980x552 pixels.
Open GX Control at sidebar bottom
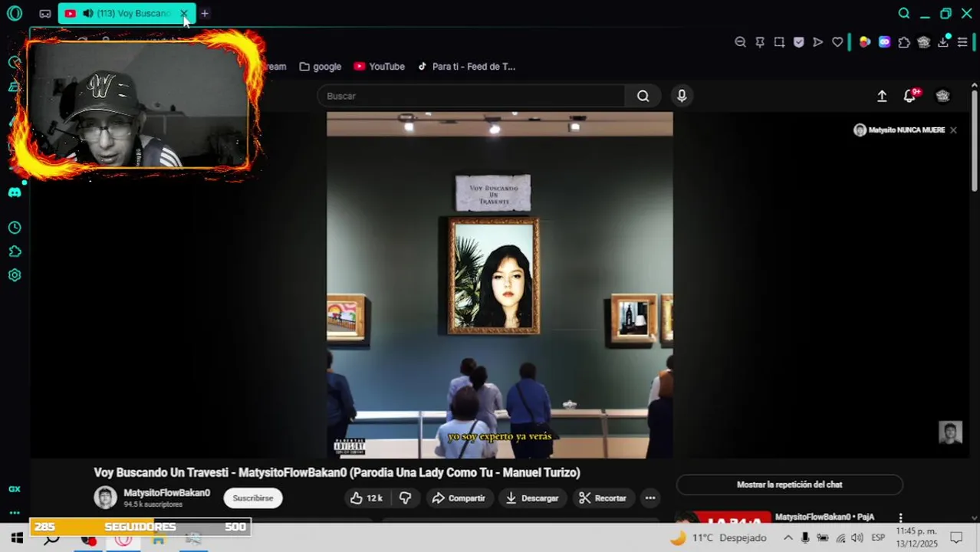click(15, 489)
